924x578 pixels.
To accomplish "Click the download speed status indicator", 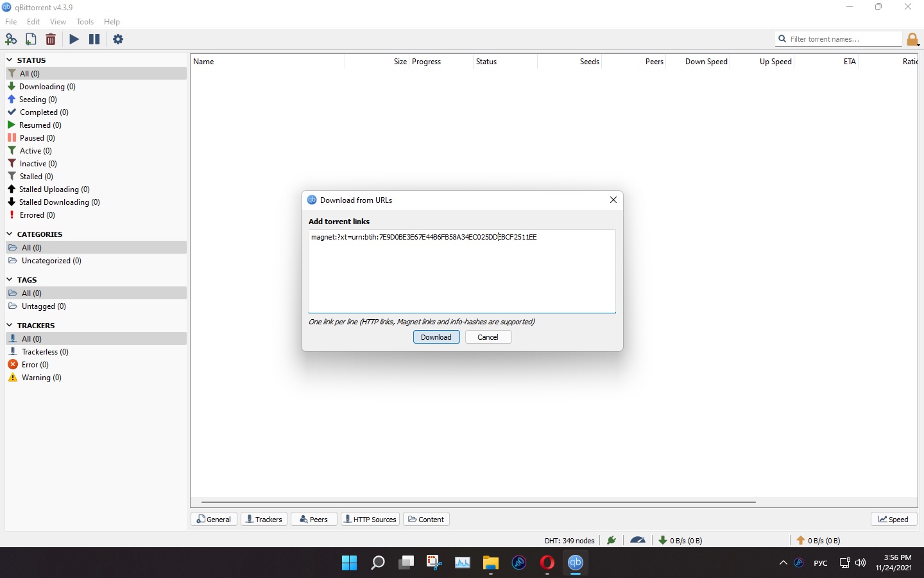I will click(x=680, y=540).
